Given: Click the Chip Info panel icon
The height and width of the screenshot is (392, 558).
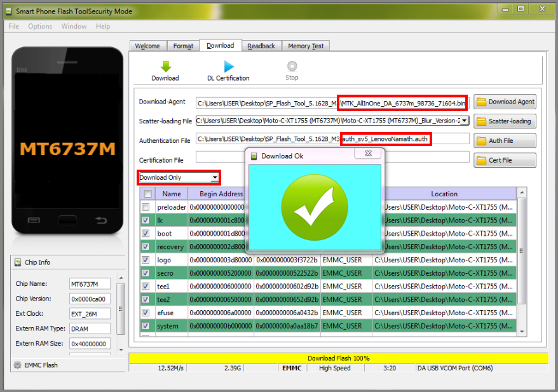Looking at the screenshot, I should point(17,262).
